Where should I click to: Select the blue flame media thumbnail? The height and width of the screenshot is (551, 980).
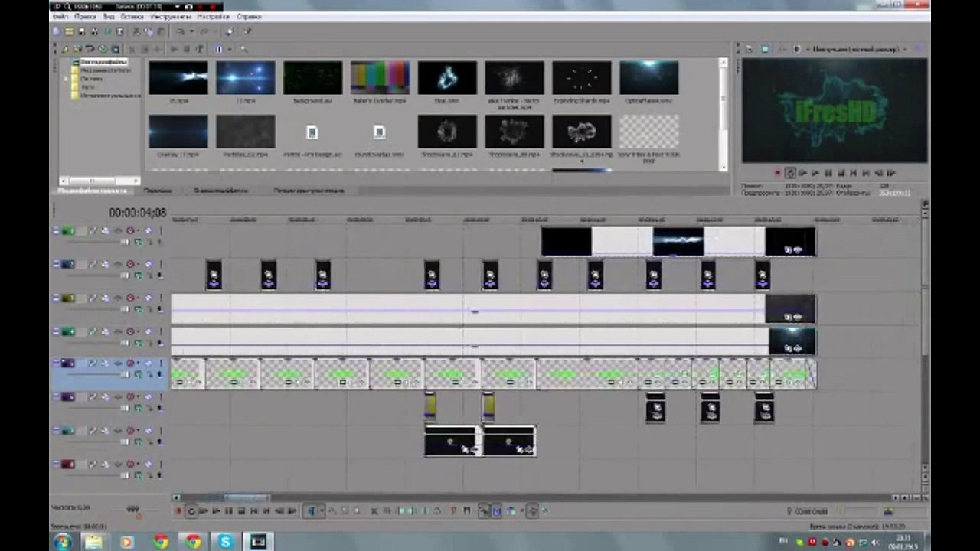tap(447, 78)
